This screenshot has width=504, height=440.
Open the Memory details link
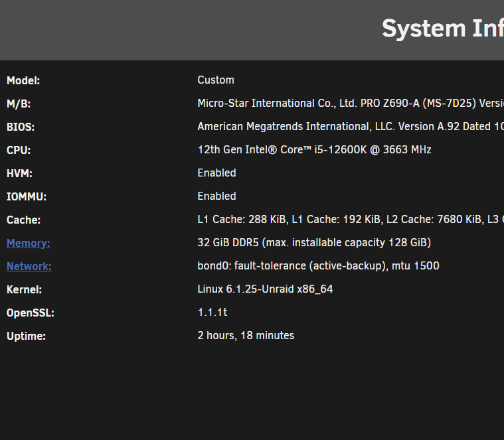(29, 243)
